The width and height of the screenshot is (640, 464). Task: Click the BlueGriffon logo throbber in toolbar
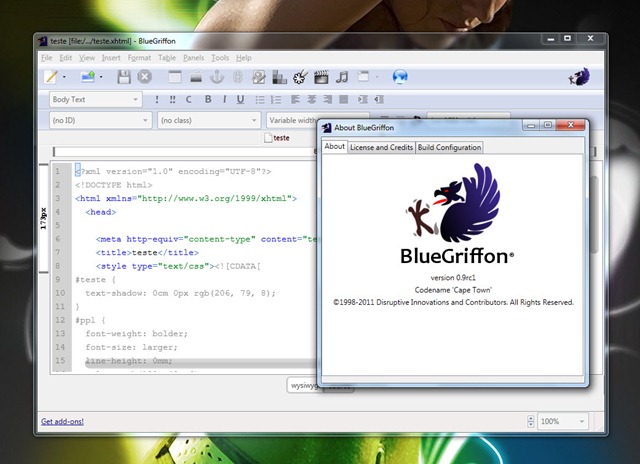click(x=580, y=77)
